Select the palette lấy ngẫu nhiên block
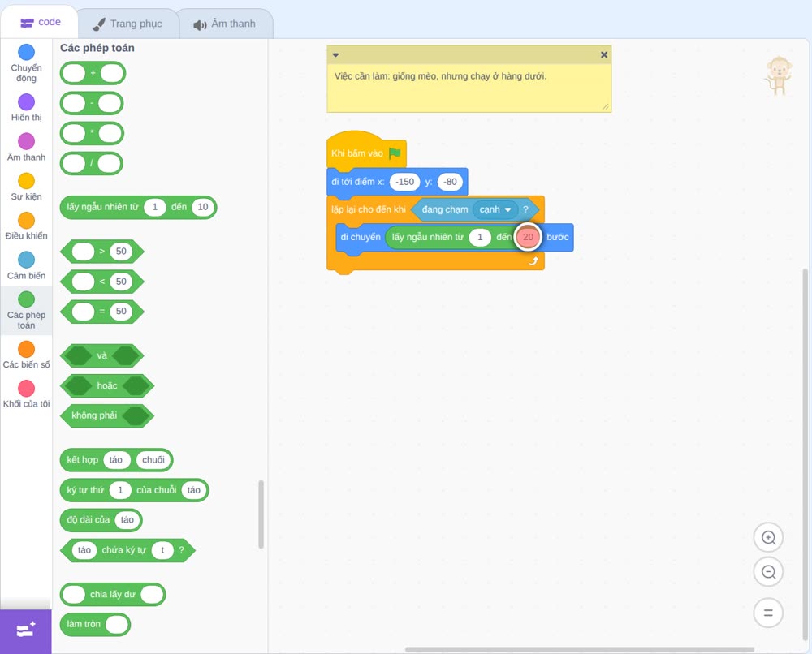This screenshot has width=812, height=654. click(138, 207)
